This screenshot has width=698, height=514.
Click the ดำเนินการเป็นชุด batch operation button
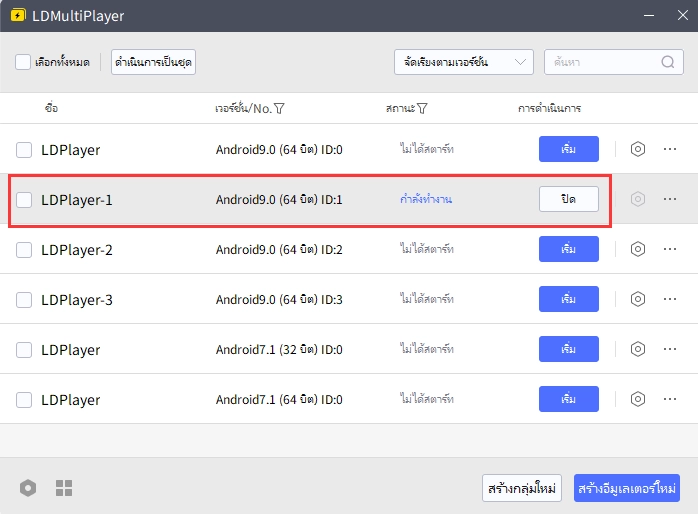pyautogui.click(x=153, y=62)
